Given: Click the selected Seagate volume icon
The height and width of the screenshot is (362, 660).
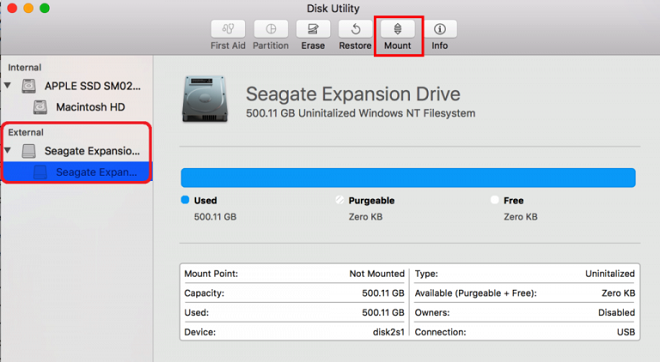Looking at the screenshot, I should [x=40, y=172].
